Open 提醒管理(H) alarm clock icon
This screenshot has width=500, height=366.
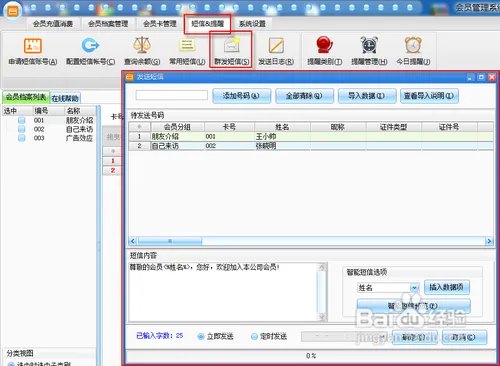pyautogui.click(x=369, y=46)
